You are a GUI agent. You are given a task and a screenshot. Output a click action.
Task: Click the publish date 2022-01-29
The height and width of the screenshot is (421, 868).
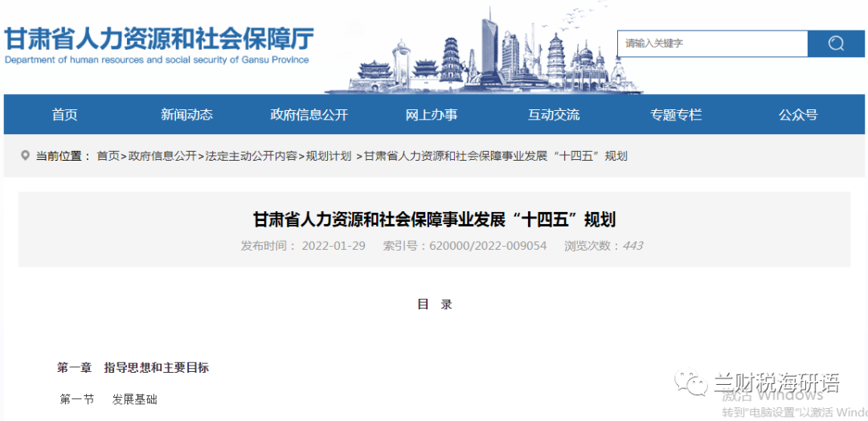(334, 246)
